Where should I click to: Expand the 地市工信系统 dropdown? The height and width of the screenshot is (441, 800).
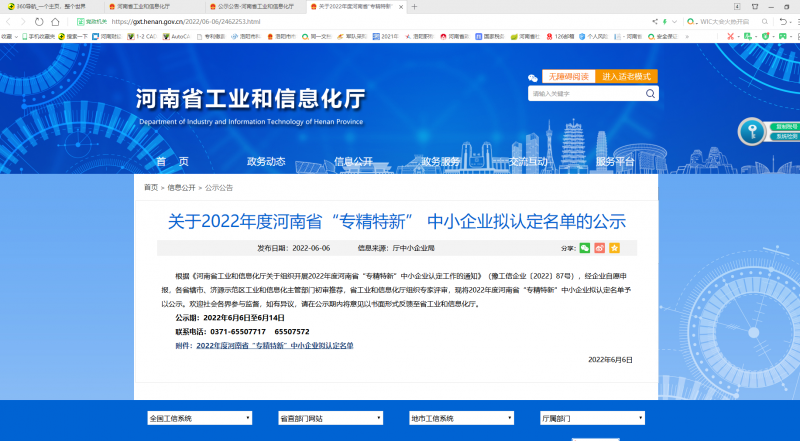[447, 418]
